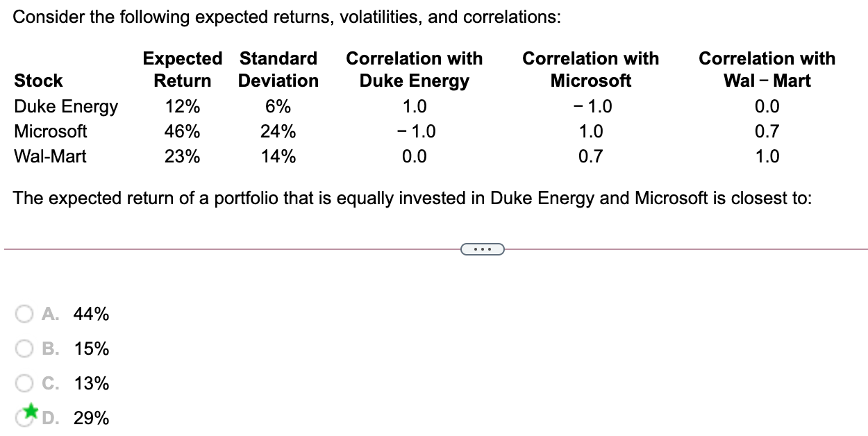
Task: Click the Microsoft row in the table
Action: point(51,131)
